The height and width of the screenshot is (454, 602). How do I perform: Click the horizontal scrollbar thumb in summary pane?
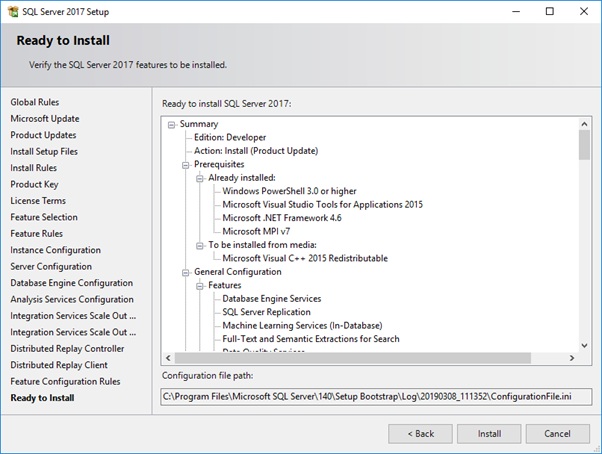pyautogui.click(x=353, y=358)
